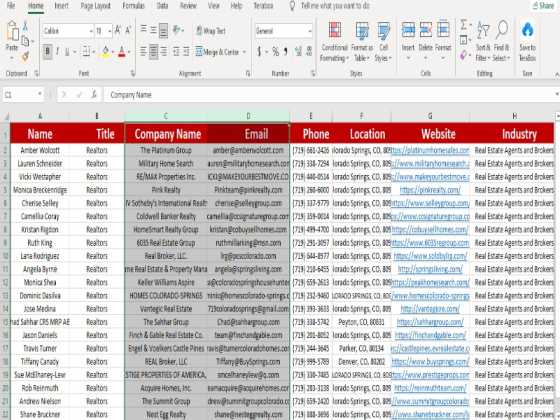The height and width of the screenshot is (420, 560).
Task: Middle align cell contents
Action: point(153,30)
